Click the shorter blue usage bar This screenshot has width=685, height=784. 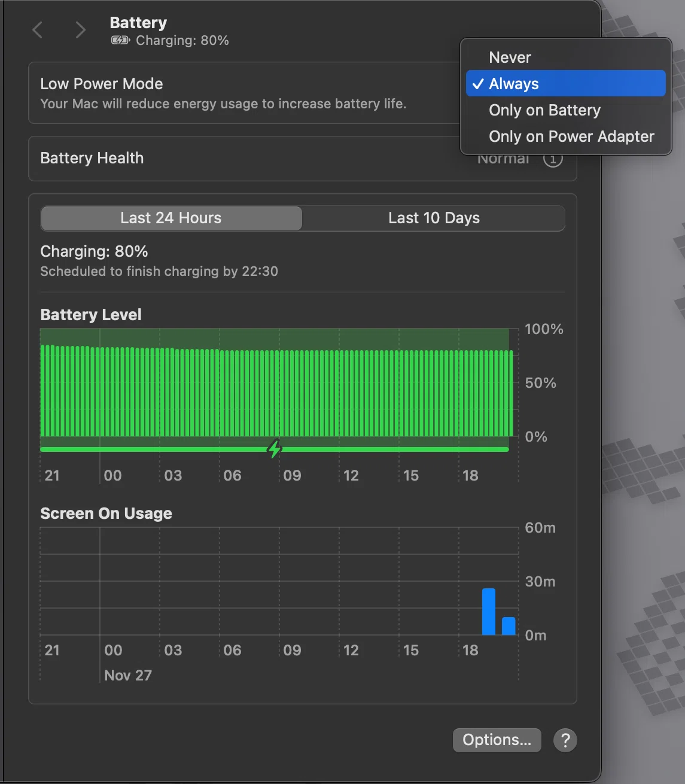pyautogui.click(x=509, y=626)
